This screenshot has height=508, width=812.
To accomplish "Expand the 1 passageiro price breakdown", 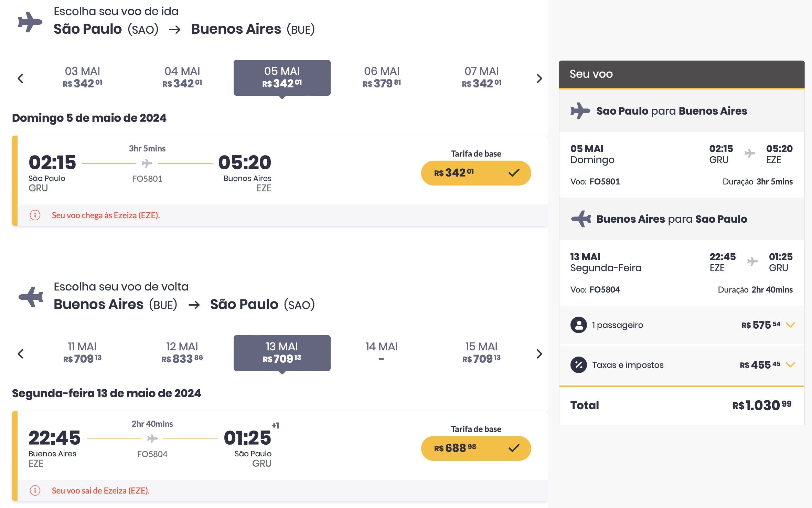I will (x=790, y=325).
